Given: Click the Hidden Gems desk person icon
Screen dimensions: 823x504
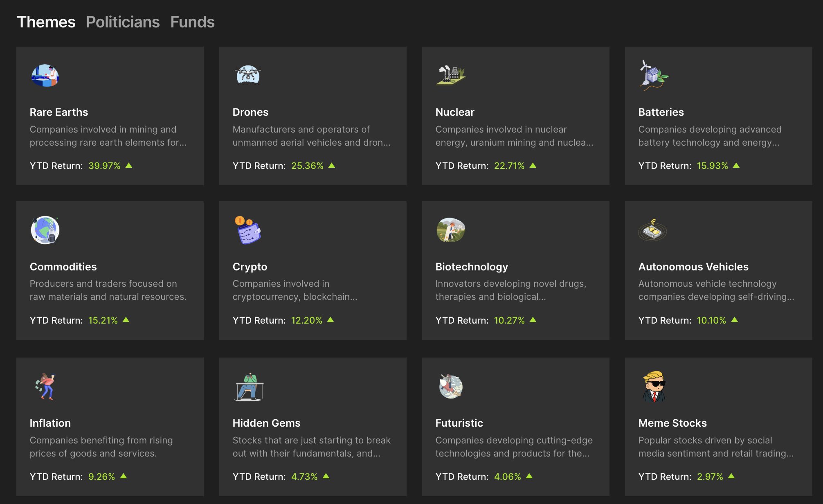Looking at the screenshot, I should pos(249,387).
